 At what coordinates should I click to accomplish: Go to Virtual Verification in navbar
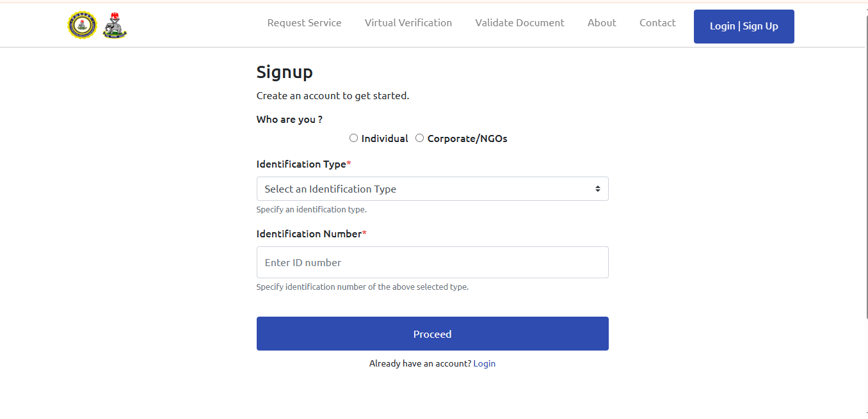coord(408,23)
